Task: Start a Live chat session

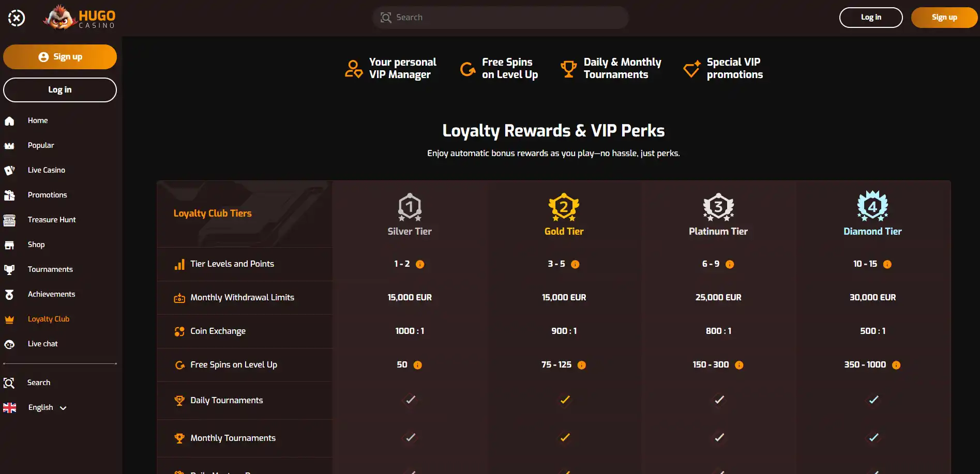Action: (42, 343)
